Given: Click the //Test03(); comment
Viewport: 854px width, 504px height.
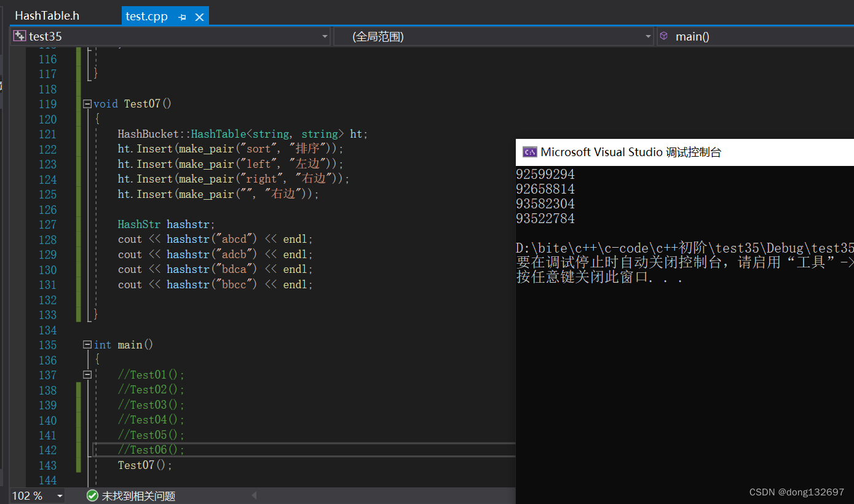Looking at the screenshot, I should pyautogui.click(x=151, y=405).
